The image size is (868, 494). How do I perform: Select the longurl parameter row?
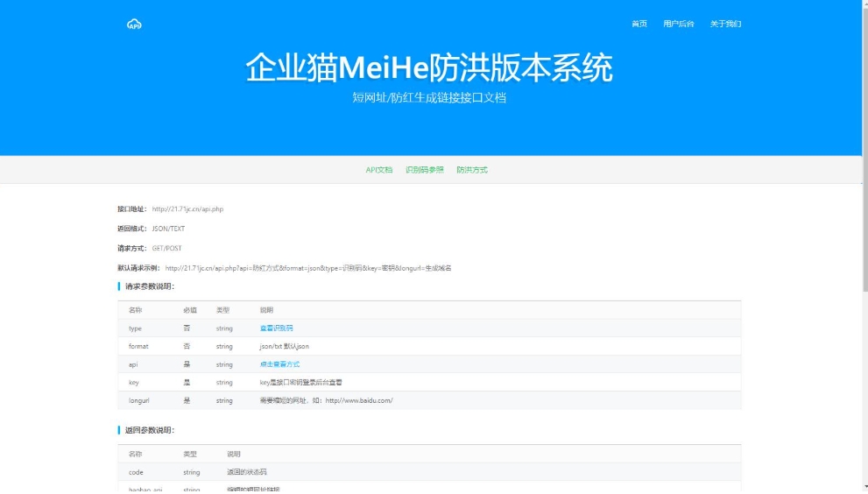[429, 400]
